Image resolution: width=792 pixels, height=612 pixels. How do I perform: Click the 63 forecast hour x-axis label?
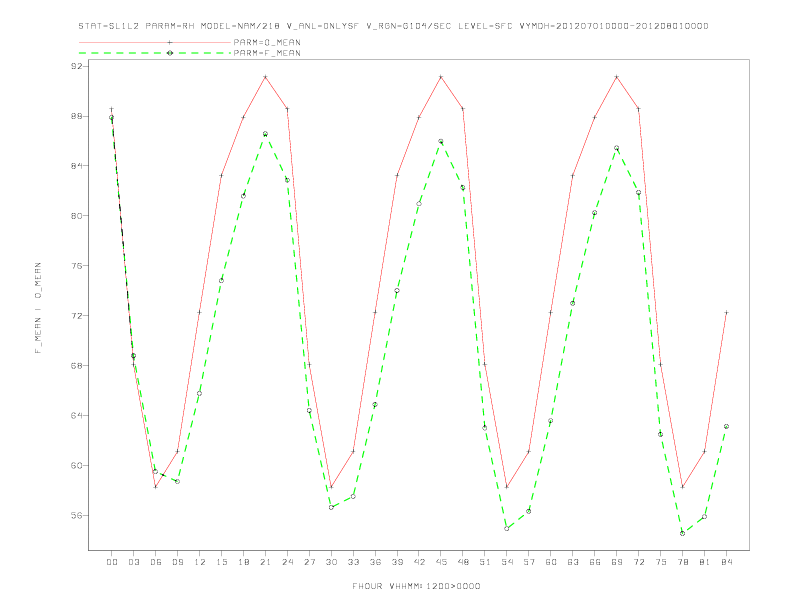click(573, 562)
